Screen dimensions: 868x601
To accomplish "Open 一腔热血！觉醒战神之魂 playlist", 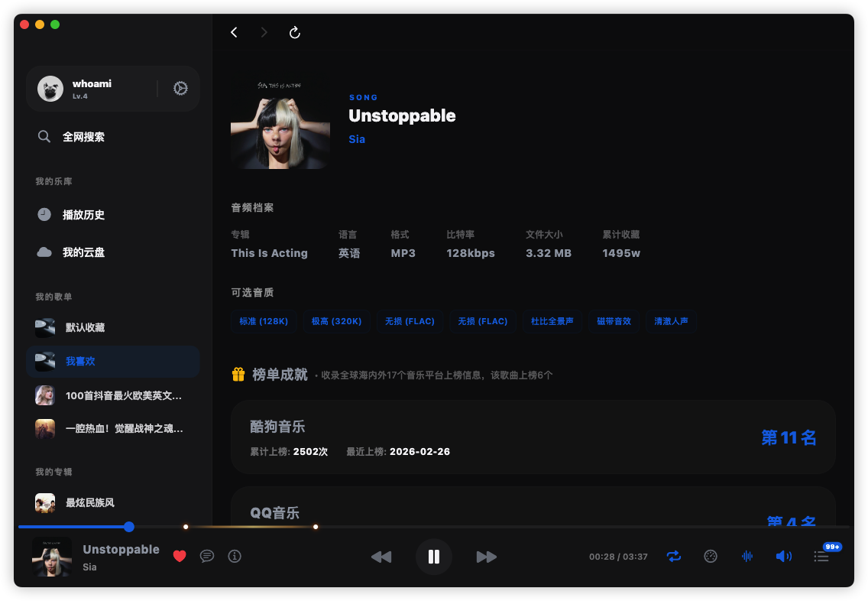I will pos(113,428).
